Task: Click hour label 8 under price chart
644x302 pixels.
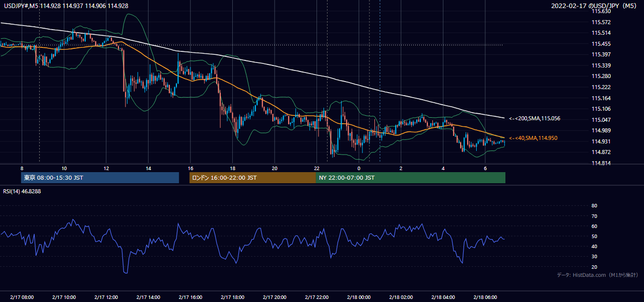Action: pyautogui.click(x=22, y=168)
